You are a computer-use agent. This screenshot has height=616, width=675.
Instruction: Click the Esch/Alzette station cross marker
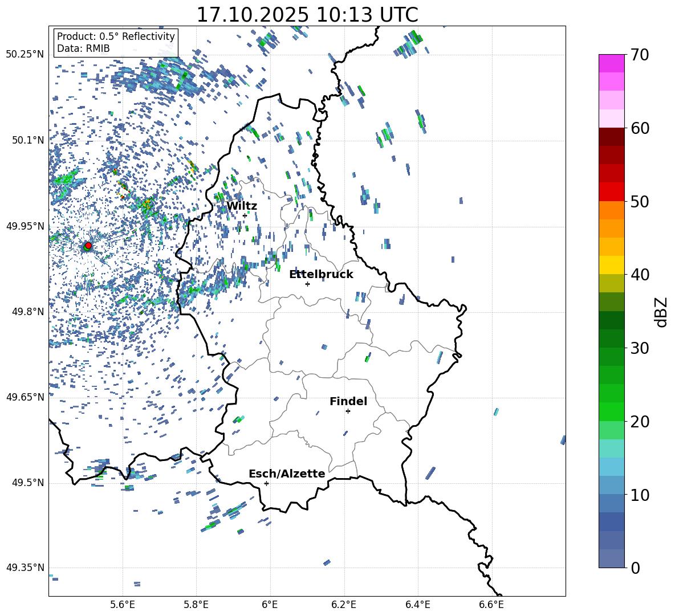coord(266,483)
